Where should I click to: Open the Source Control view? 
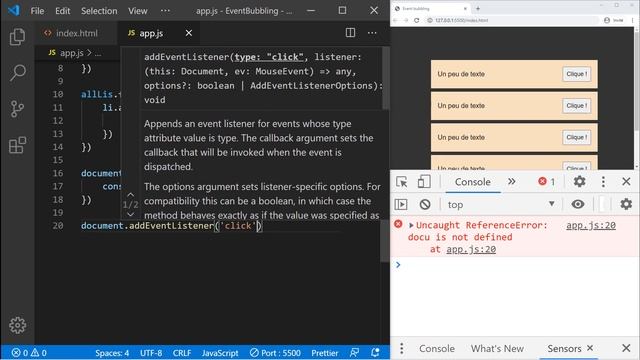(17, 109)
